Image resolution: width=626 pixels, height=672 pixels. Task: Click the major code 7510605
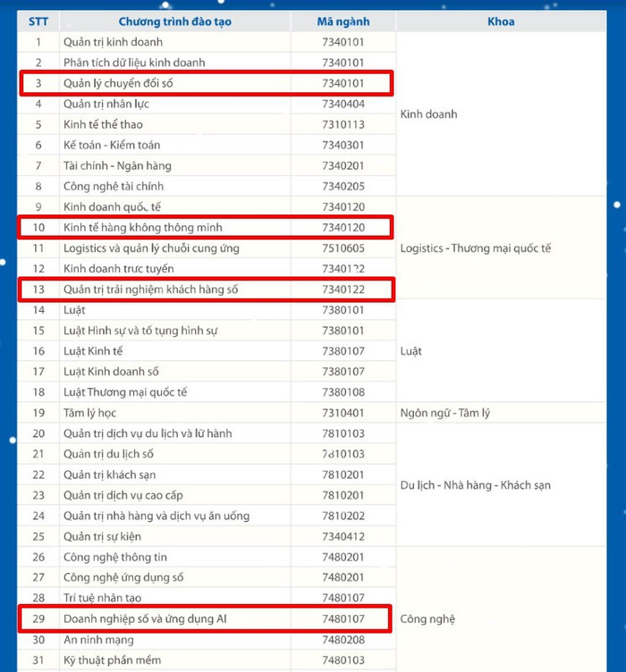[x=343, y=248]
